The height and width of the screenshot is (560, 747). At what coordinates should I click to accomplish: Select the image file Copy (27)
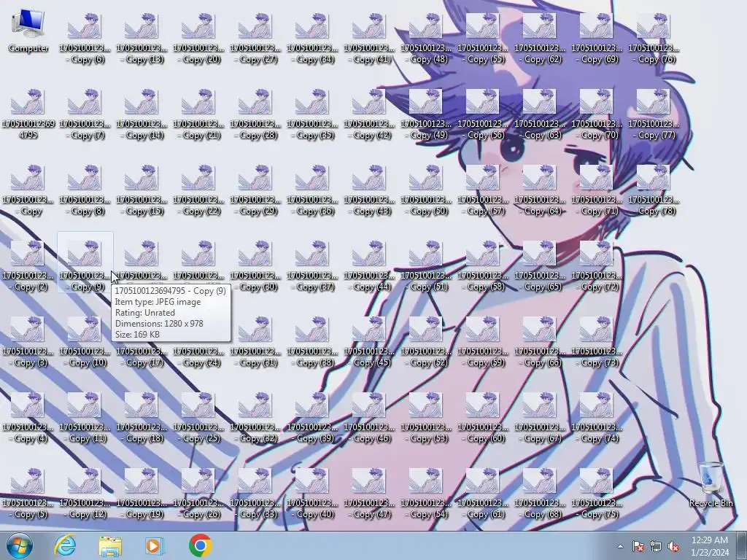pos(255,38)
